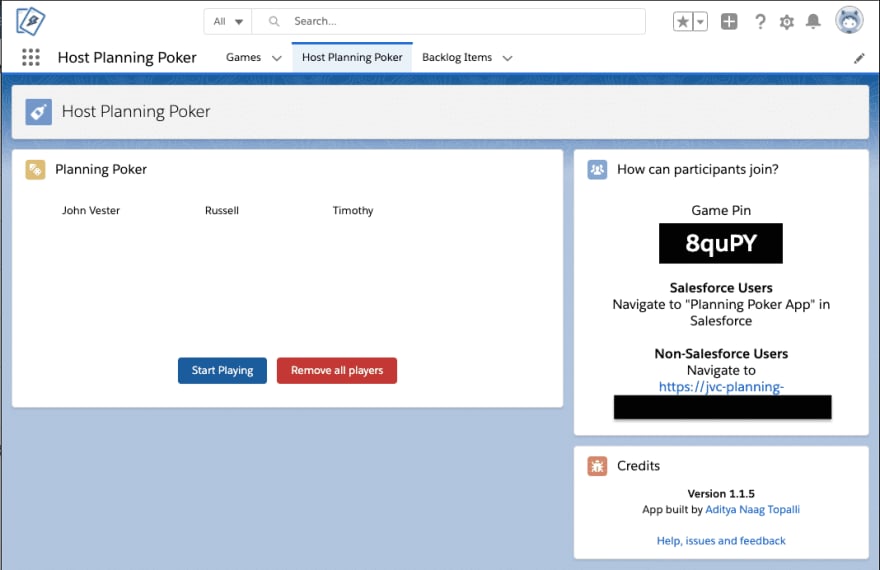Open the All search scope dropdown
Image resolution: width=880 pixels, height=570 pixels.
pos(228,21)
